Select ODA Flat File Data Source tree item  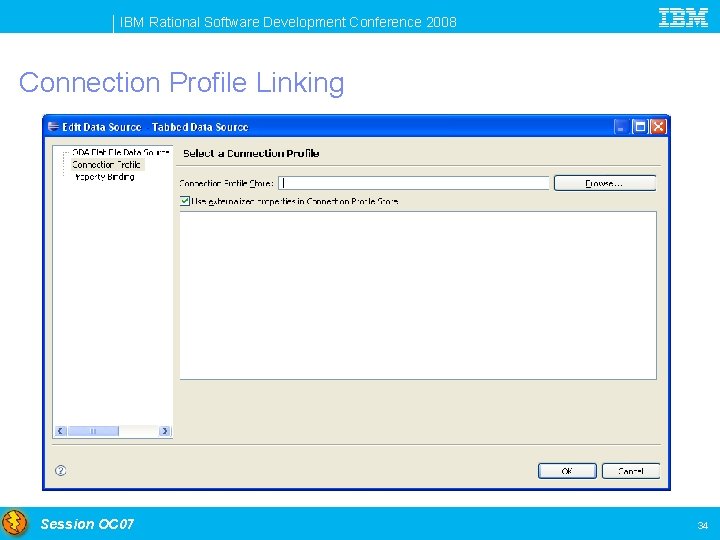[x=120, y=152]
